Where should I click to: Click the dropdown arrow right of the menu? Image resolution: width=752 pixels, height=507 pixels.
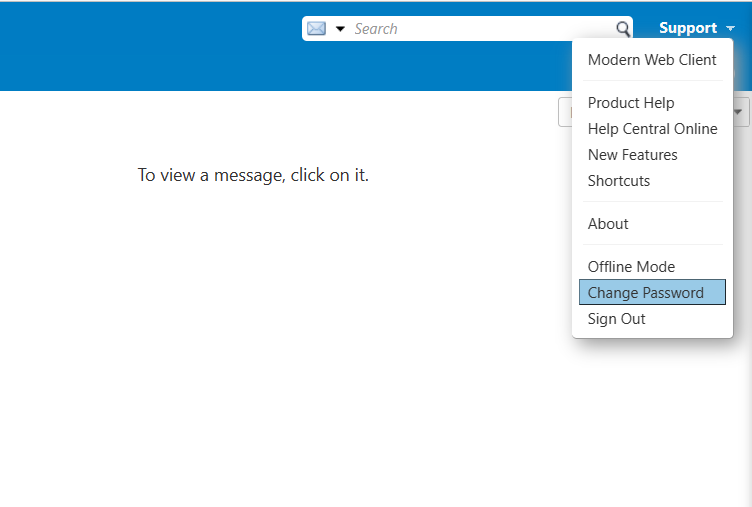click(x=741, y=112)
